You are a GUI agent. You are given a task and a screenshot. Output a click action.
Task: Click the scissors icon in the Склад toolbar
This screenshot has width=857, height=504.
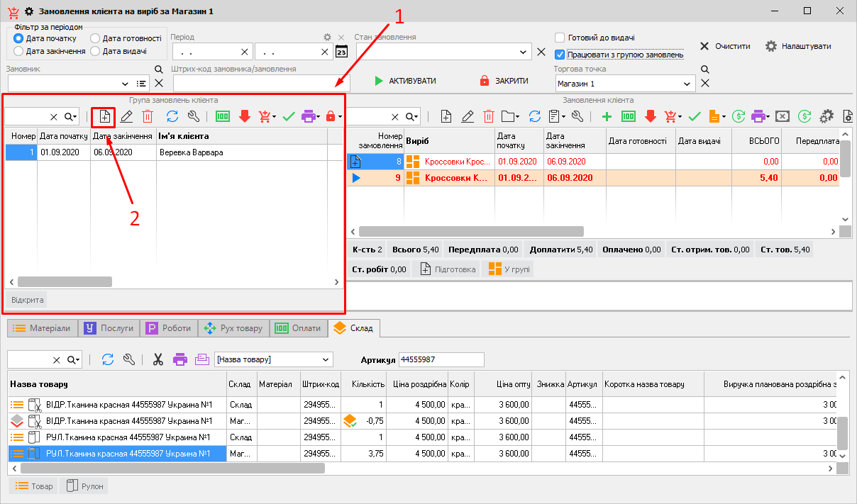pos(158,359)
